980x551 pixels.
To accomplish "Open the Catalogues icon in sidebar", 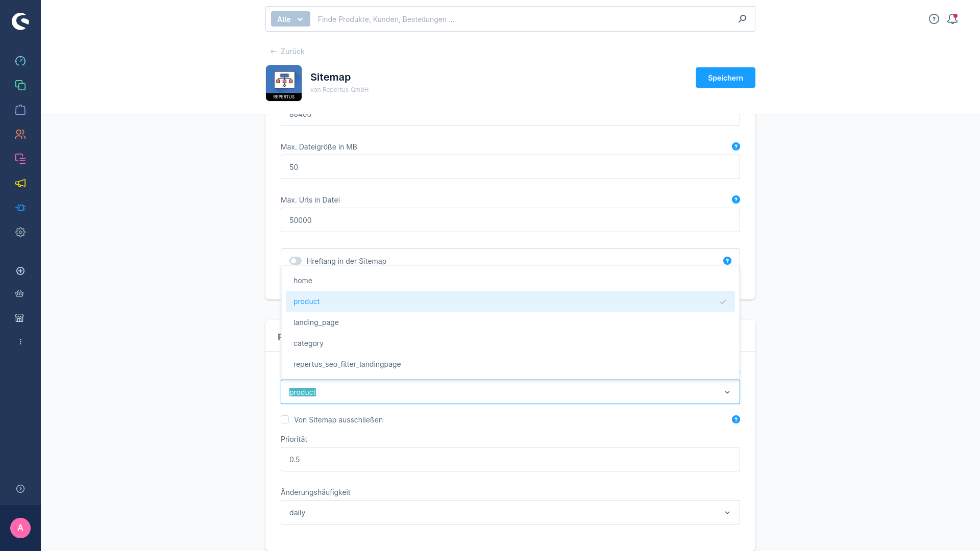I will click(20, 85).
